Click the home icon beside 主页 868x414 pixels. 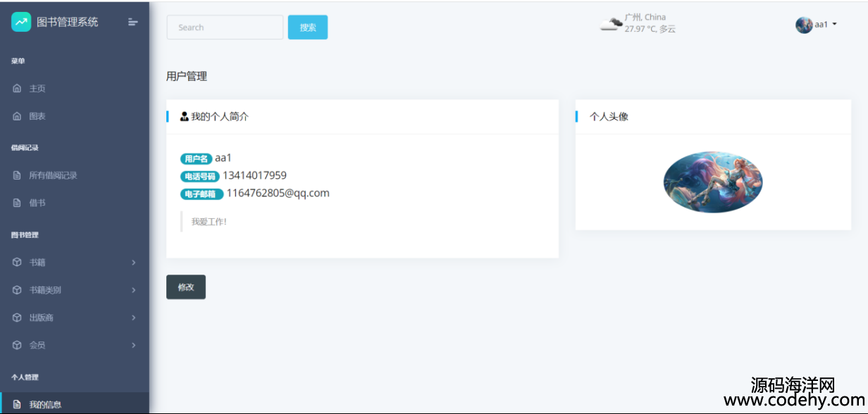17,89
